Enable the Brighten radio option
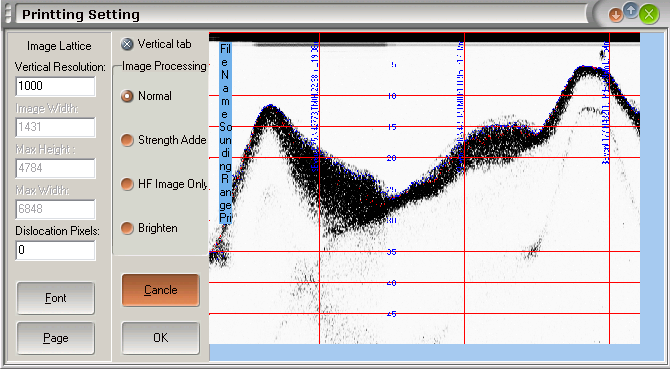 (127, 228)
